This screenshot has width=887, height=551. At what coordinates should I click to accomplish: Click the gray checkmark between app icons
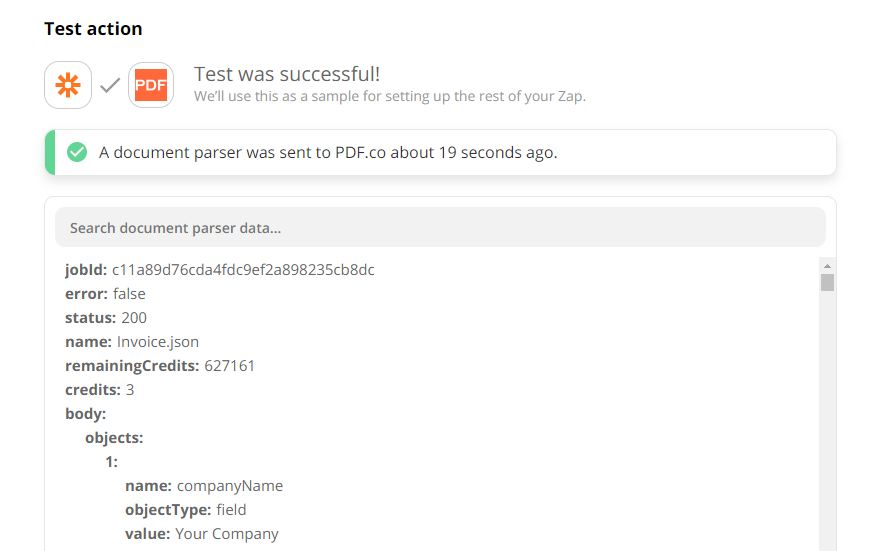click(110, 85)
